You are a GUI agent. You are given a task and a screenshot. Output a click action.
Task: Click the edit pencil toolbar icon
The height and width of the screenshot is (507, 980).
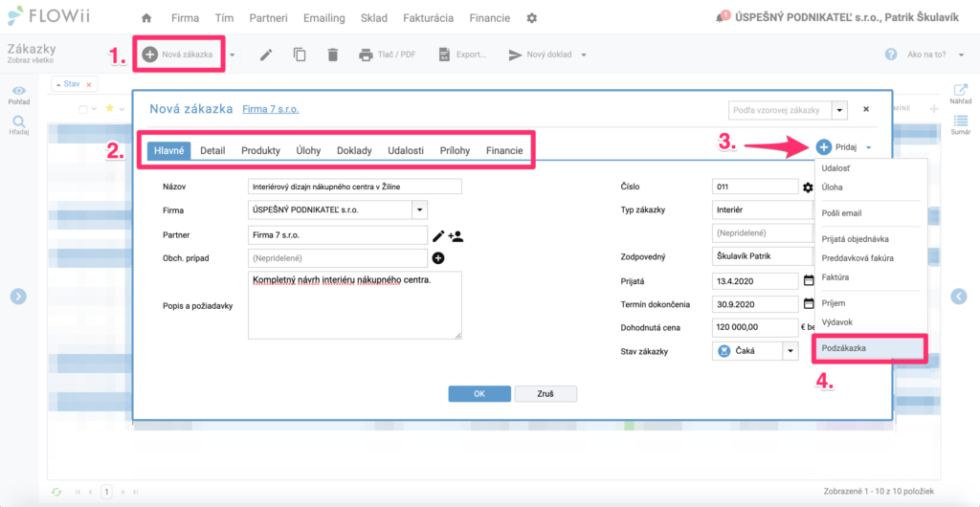(266, 55)
